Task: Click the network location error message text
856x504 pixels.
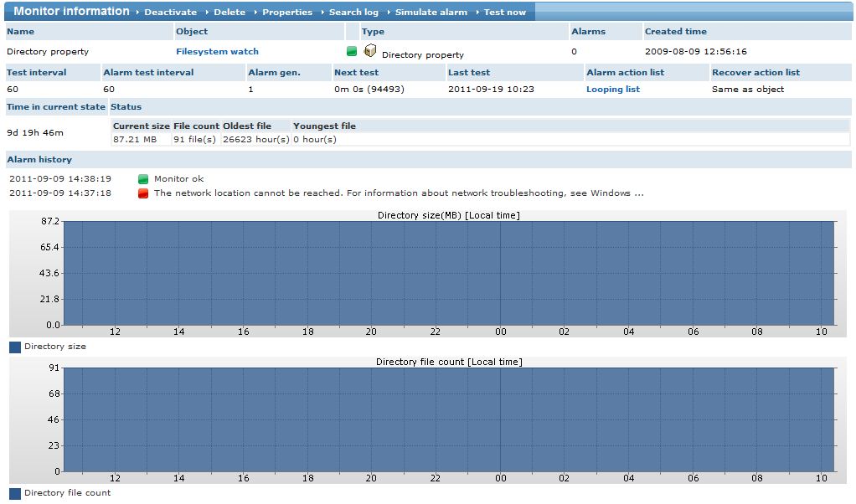Action: [398, 193]
